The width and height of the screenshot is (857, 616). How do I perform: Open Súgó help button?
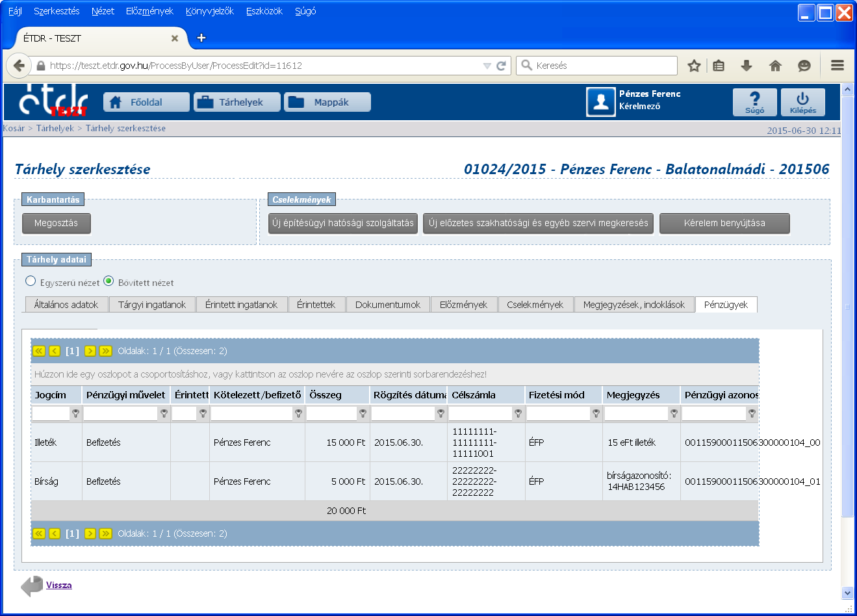tap(754, 102)
